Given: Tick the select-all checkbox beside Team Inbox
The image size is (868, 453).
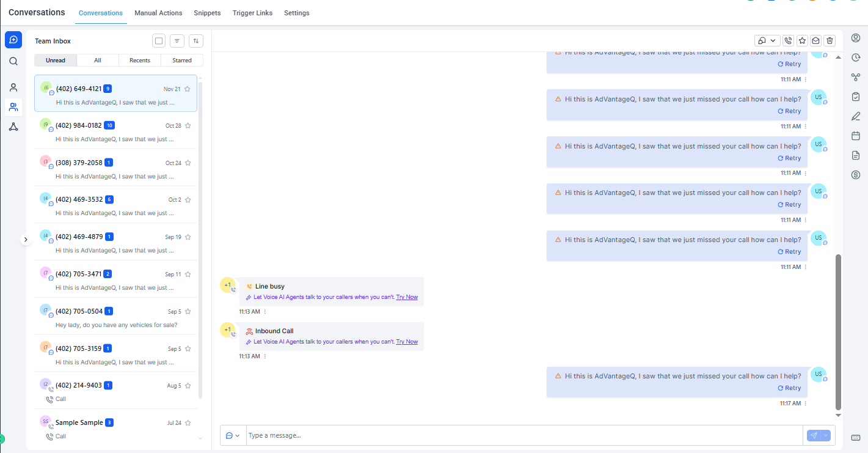Looking at the screenshot, I should click(x=159, y=41).
